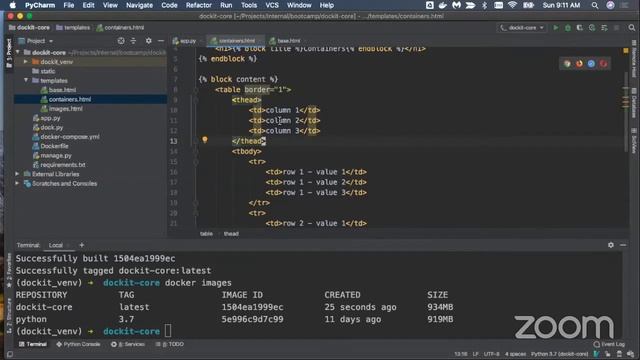
Task: Open page preview in Safari browser icon
Action: (591, 64)
